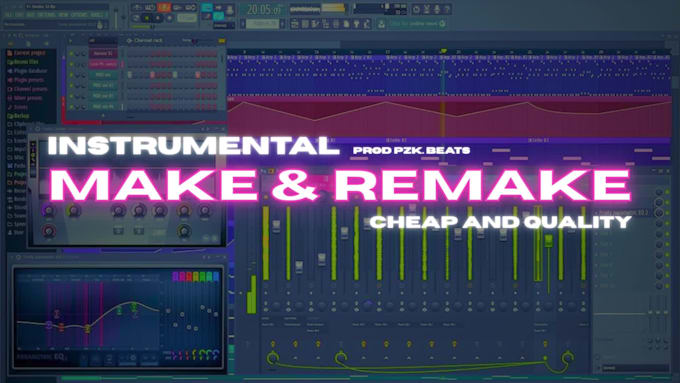Add a channel with the plus button
The width and height of the screenshot is (680, 383).
click(x=103, y=116)
